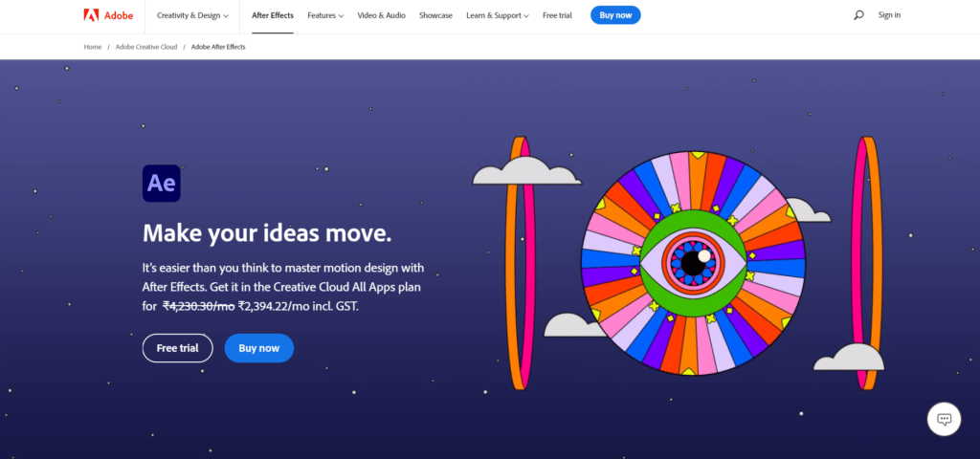Click the Buy now hero button

pyautogui.click(x=258, y=348)
